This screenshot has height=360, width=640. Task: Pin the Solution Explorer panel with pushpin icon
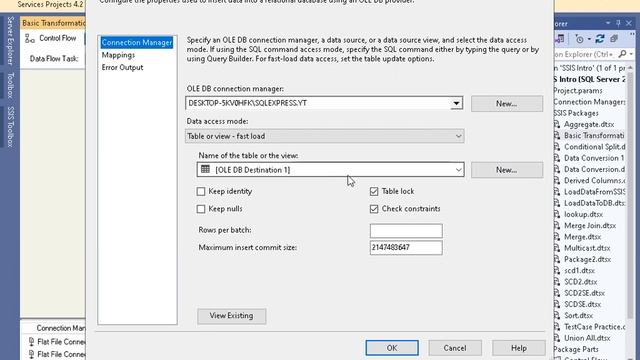[618, 23]
